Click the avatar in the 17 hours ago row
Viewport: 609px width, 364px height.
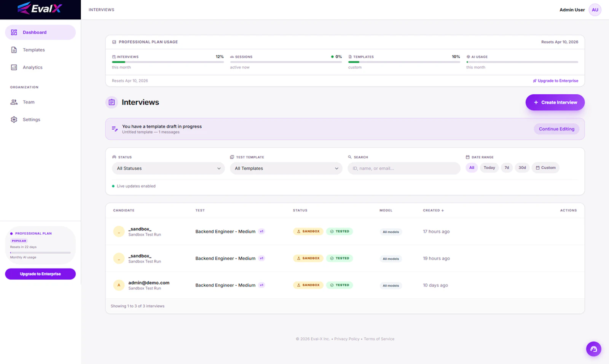119,232
